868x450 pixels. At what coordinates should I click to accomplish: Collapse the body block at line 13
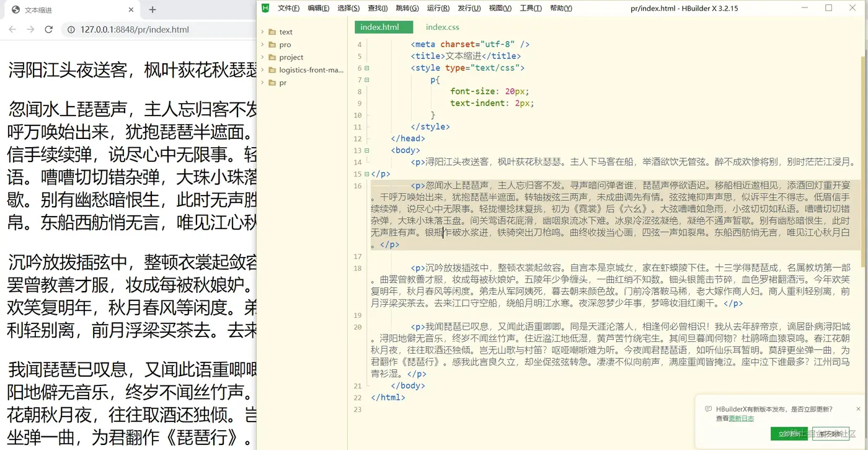coord(367,150)
